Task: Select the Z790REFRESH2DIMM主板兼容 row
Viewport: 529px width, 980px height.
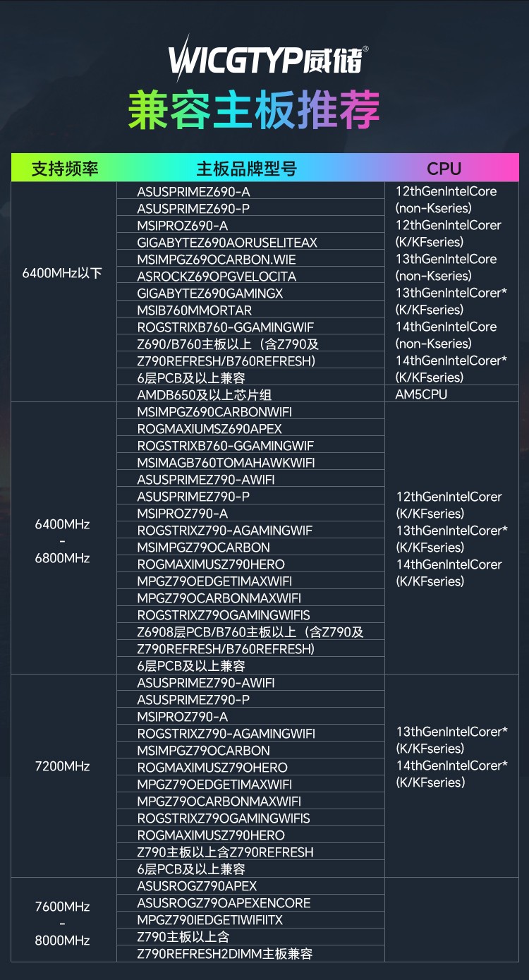Action: click(250, 953)
